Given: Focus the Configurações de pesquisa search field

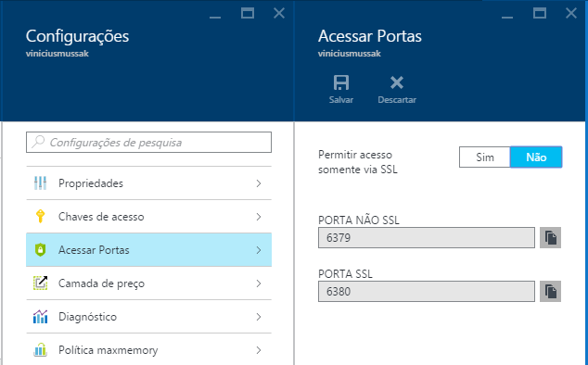Looking at the screenshot, I should click(x=148, y=142).
